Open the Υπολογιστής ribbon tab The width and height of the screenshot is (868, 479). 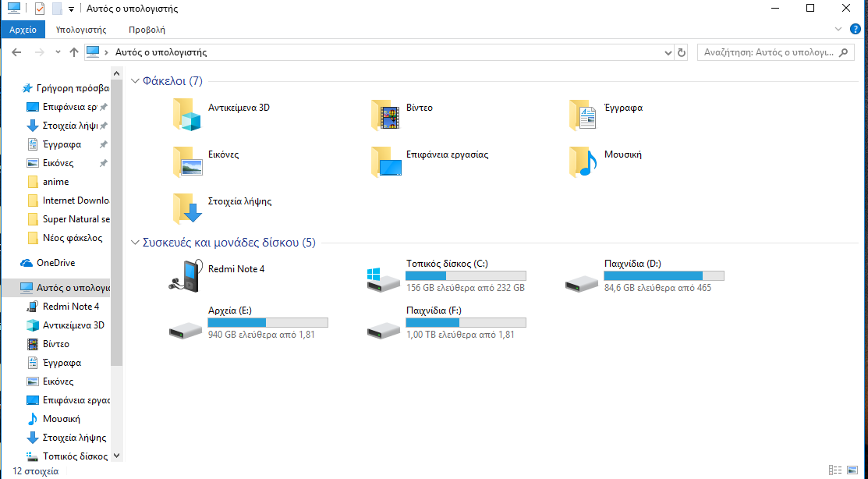81,30
